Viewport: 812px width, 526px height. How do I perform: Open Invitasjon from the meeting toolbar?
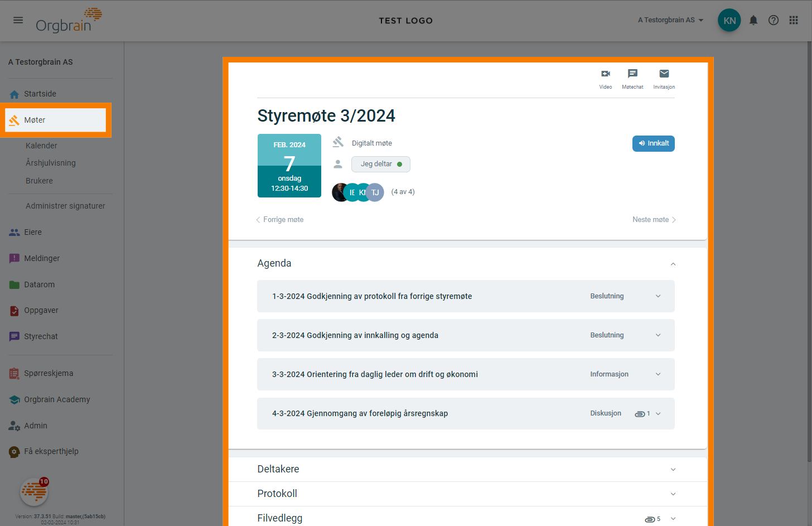pyautogui.click(x=664, y=79)
